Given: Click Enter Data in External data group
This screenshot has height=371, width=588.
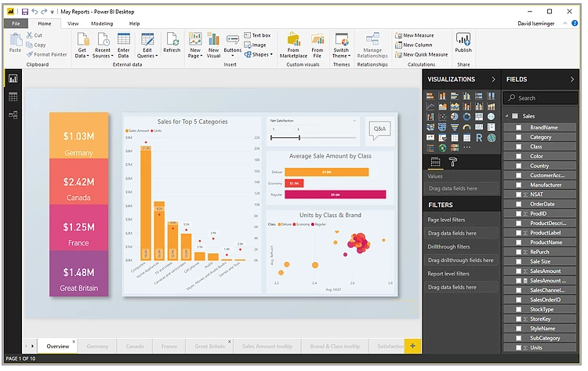Looking at the screenshot, I should pos(123,45).
